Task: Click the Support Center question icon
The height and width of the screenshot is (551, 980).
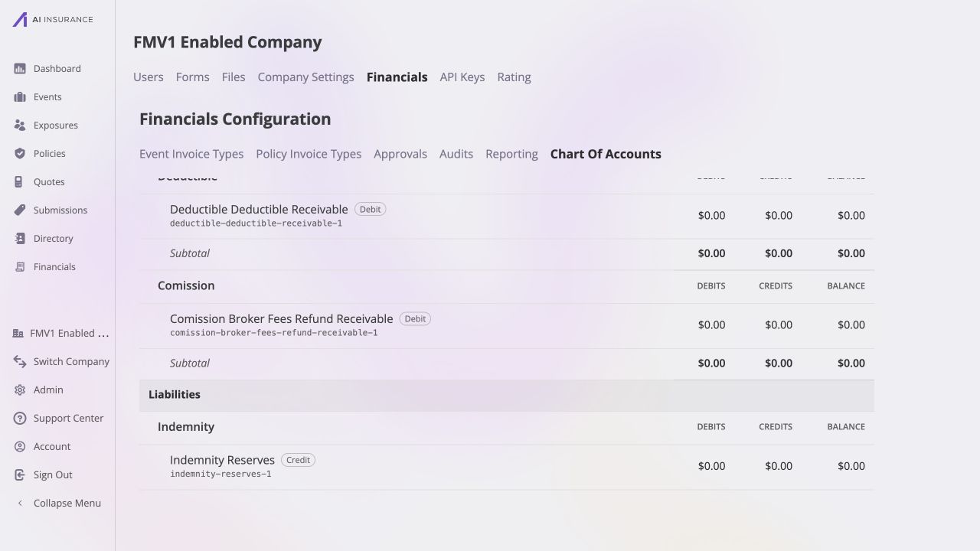Action: pos(20,419)
